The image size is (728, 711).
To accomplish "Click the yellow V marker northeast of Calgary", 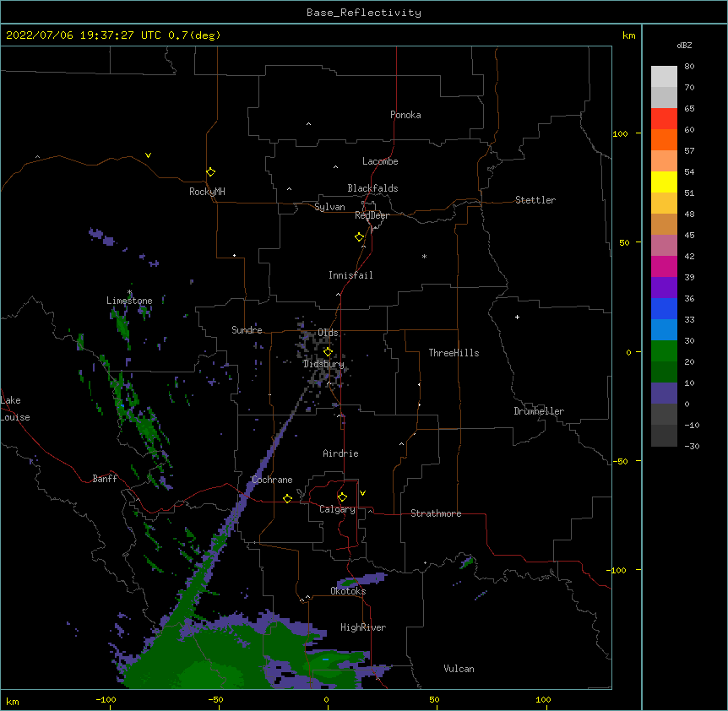I will coord(362,493).
